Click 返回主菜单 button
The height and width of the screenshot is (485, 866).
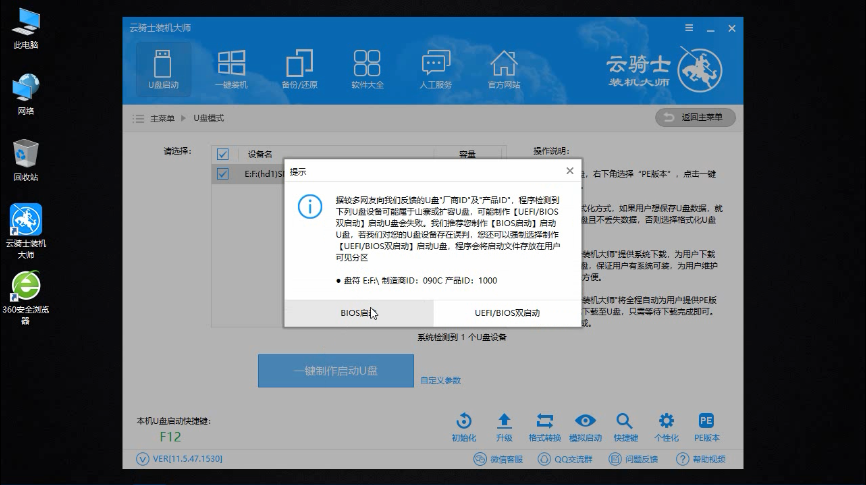pyautogui.click(x=695, y=117)
